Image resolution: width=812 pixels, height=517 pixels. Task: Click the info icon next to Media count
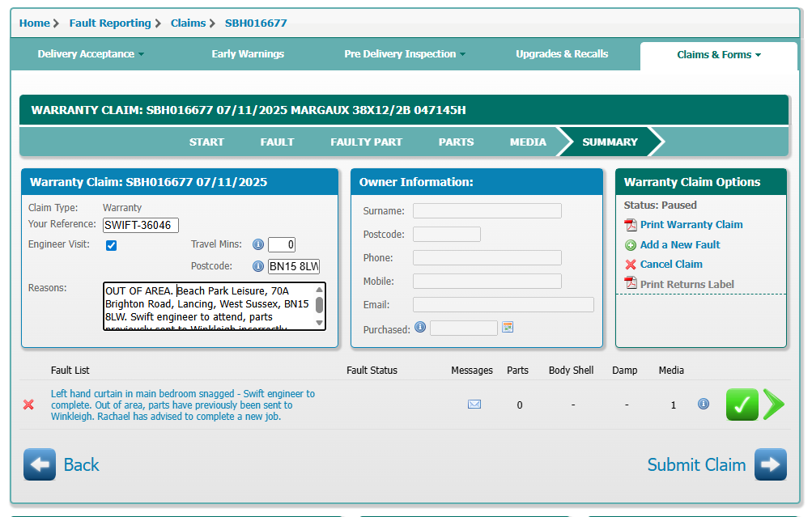click(704, 404)
